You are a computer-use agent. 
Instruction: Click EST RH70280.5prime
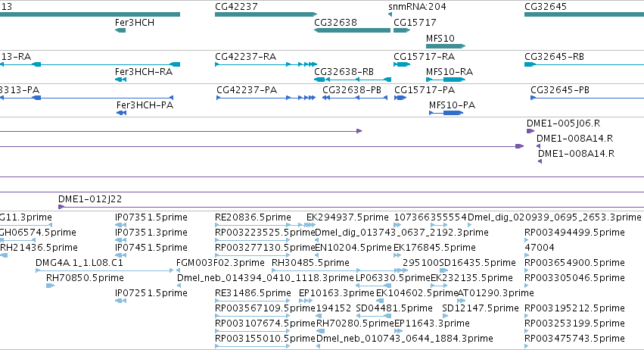tap(355, 323)
